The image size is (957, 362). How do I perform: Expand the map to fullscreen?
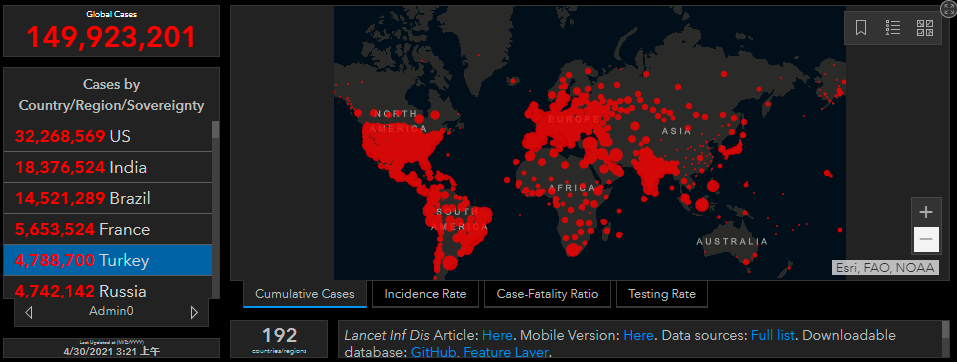point(948,8)
